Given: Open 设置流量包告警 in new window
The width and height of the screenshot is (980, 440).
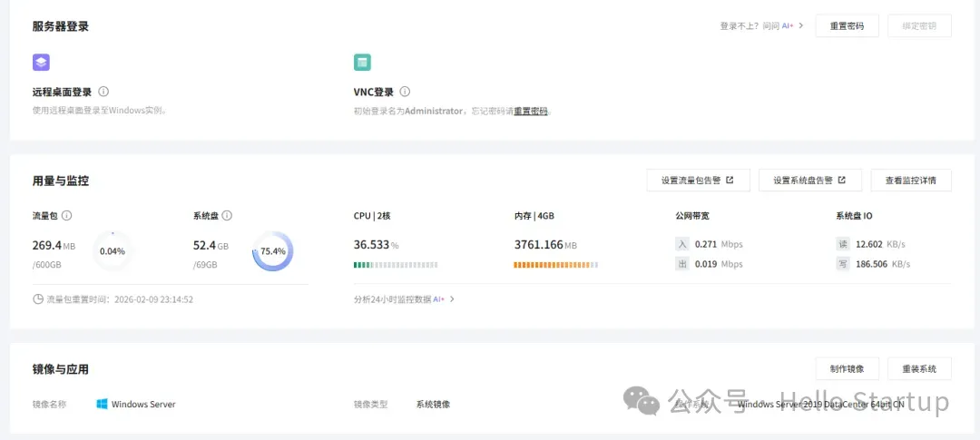Looking at the screenshot, I should tap(698, 181).
